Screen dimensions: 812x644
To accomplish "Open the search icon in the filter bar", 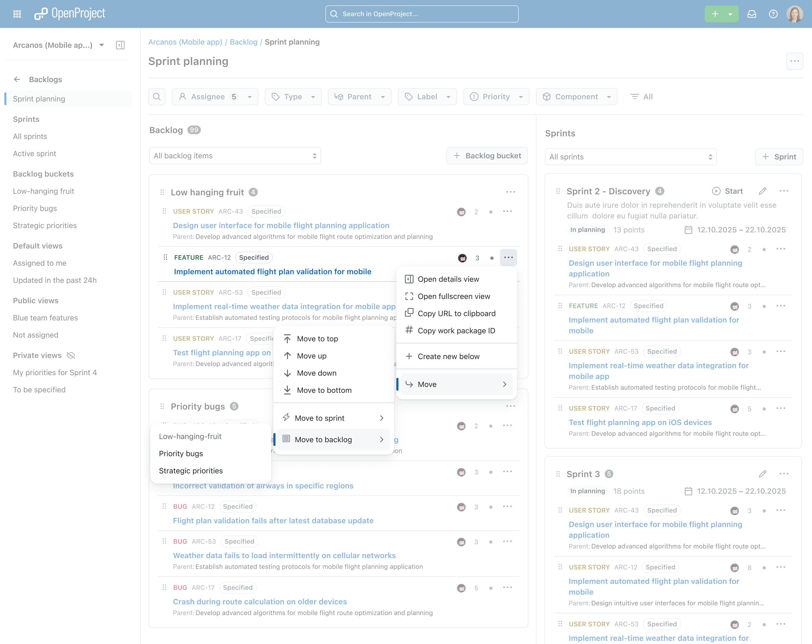I will pos(157,96).
